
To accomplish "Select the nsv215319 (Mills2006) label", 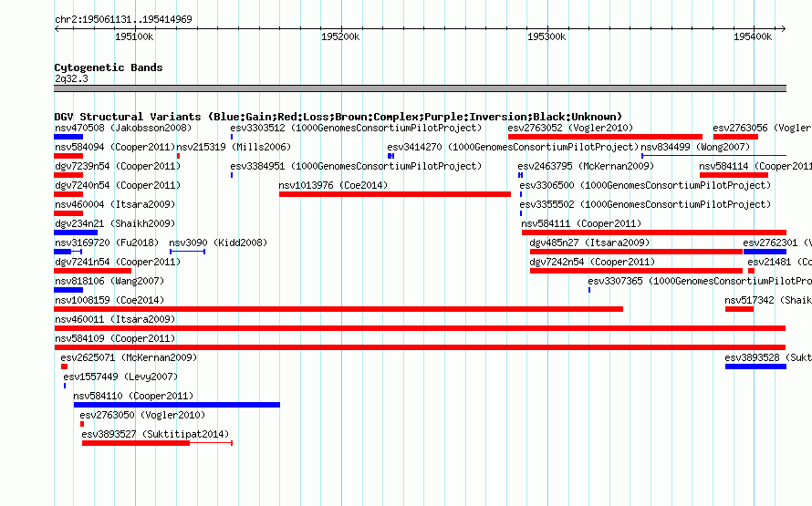I will point(234,147).
